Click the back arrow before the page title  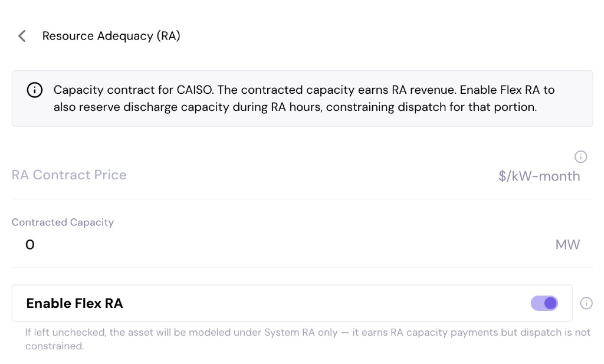click(x=21, y=35)
